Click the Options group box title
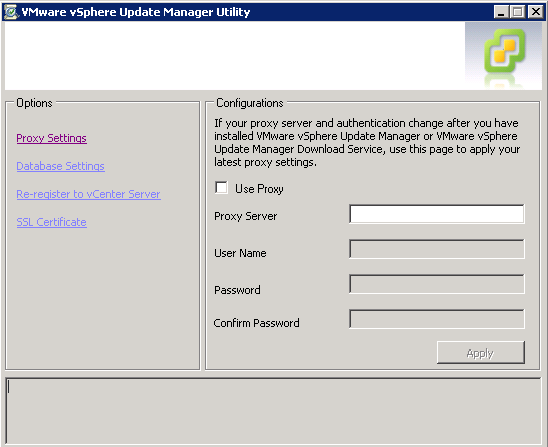548x447 pixels. click(x=34, y=103)
